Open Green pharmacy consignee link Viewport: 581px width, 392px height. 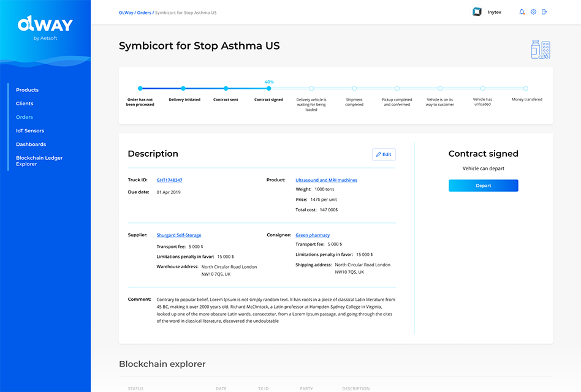click(313, 235)
